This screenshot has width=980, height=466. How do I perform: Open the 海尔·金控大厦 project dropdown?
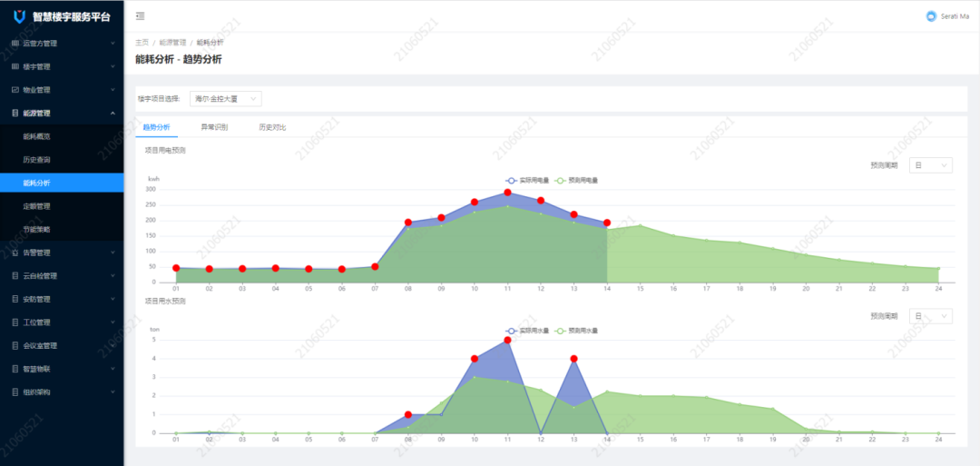[x=225, y=98]
